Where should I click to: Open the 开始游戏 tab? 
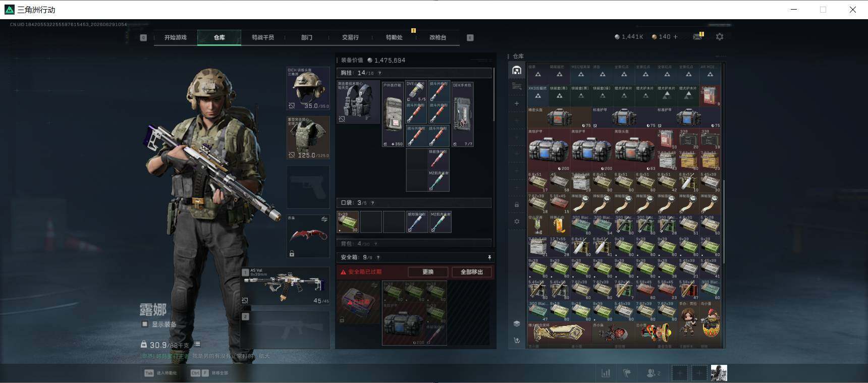[x=175, y=37]
